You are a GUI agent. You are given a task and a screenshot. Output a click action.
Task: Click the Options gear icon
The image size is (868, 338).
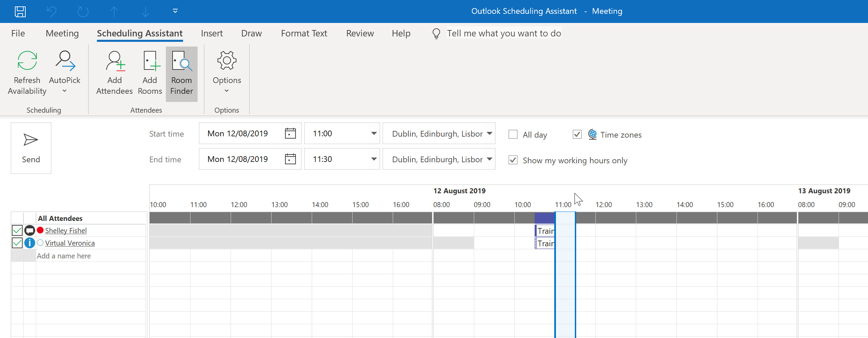coord(227,60)
